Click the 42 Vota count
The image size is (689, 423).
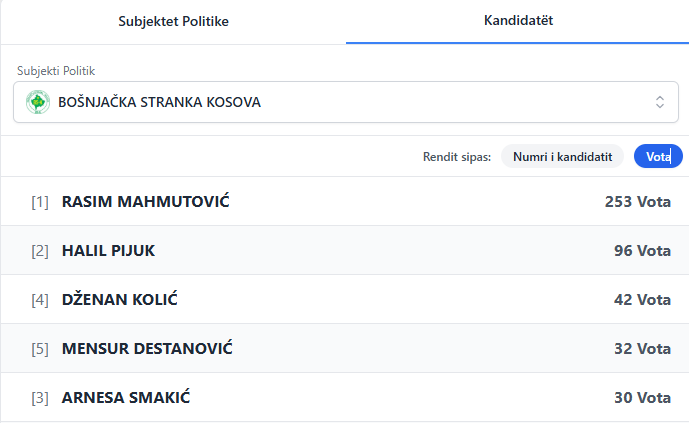[642, 300]
